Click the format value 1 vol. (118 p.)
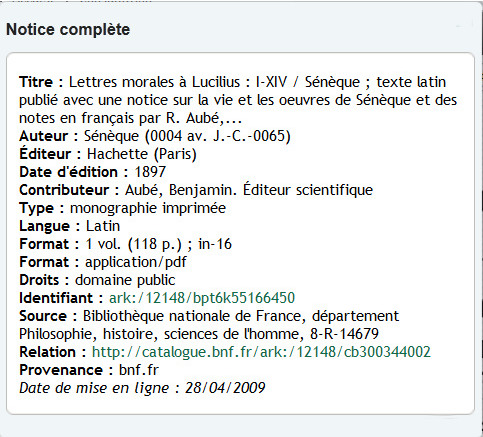Image resolution: width=483 pixels, height=437 pixels. point(134,244)
